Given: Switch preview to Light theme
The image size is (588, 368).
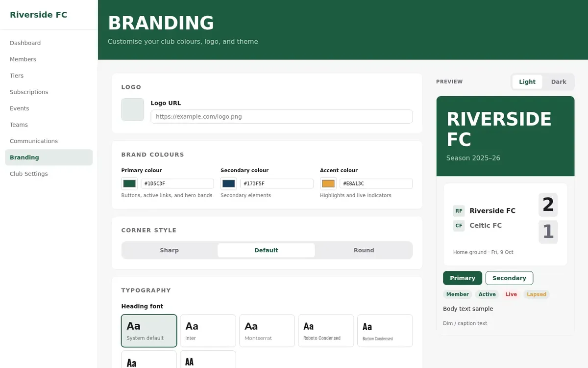Looking at the screenshot, I should point(527,82).
